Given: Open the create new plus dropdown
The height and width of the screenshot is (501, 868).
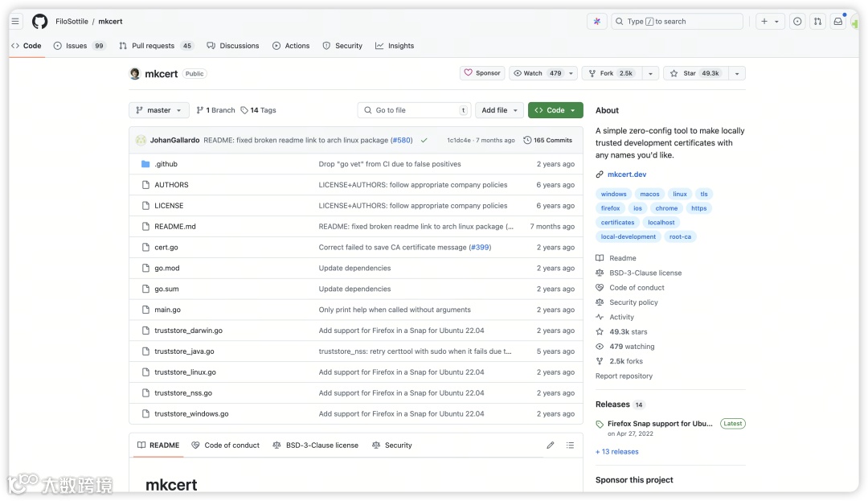Looking at the screenshot, I should pyautogui.click(x=770, y=22).
